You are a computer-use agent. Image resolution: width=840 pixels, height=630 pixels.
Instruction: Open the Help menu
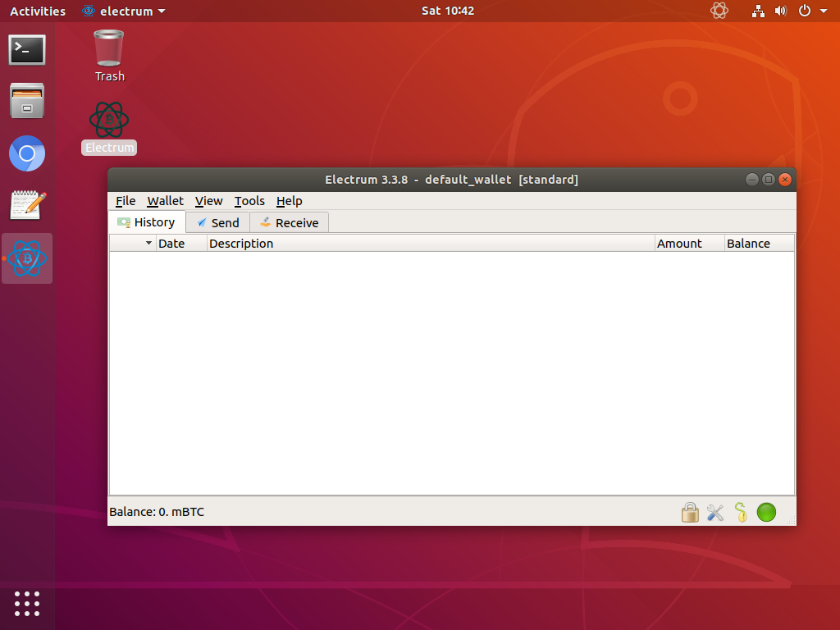tap(290, 201)
